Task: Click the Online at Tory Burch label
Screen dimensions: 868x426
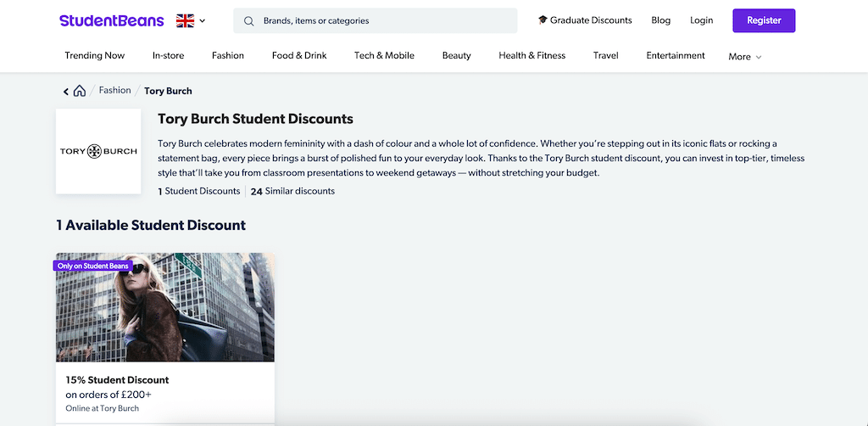Action: [x=103, y=408]
